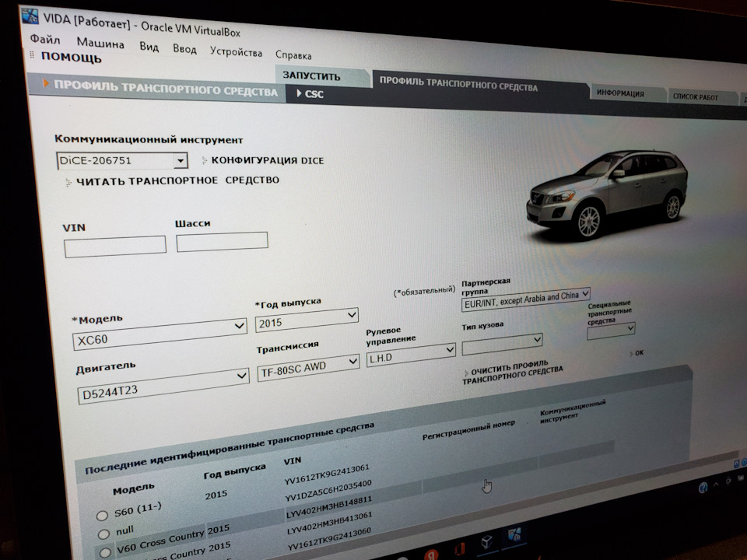747x560 pixels.
Task: Click the VIDA taskbar icon
Action: coord(514,535)
